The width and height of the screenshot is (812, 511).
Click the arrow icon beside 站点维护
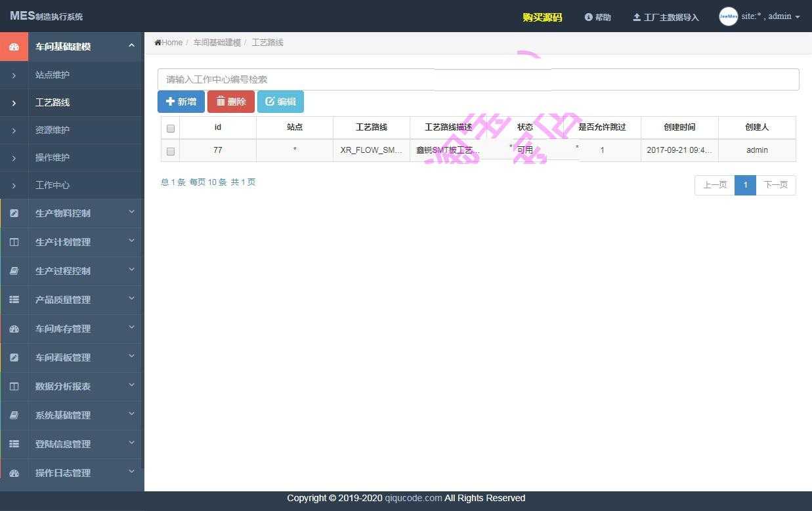click(x=14, y=75)
